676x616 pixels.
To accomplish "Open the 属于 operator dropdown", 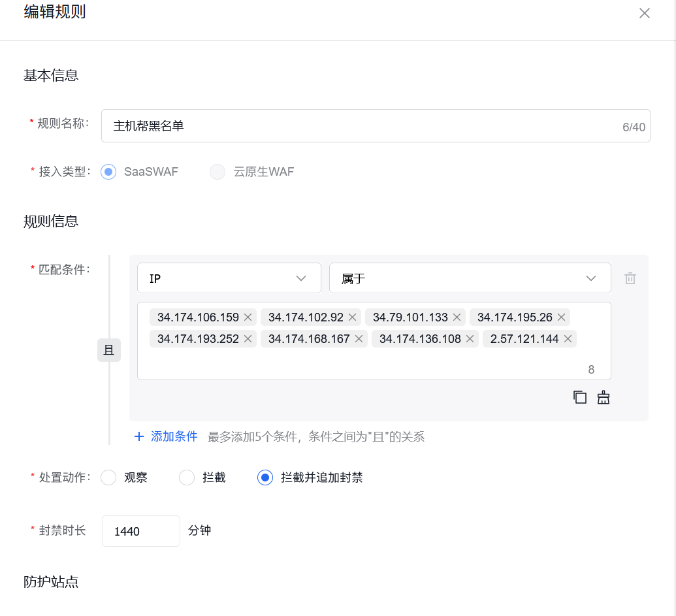I will [x=470, y=278].
